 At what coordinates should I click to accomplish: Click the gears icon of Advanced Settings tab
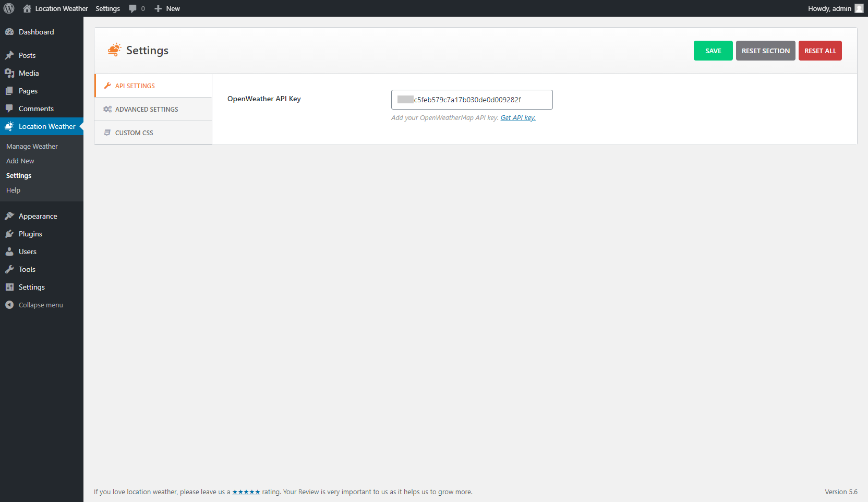click(x=107, y=109)
